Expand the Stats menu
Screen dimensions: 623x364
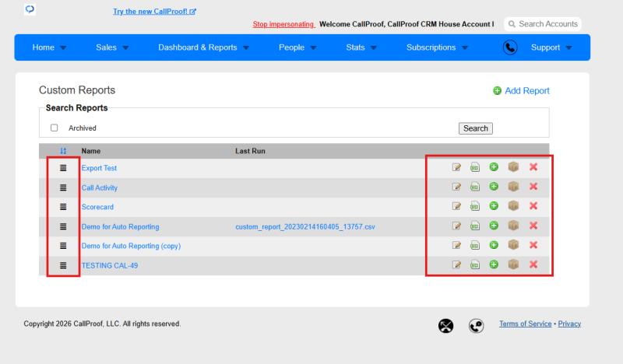click(x=361, y=47)
